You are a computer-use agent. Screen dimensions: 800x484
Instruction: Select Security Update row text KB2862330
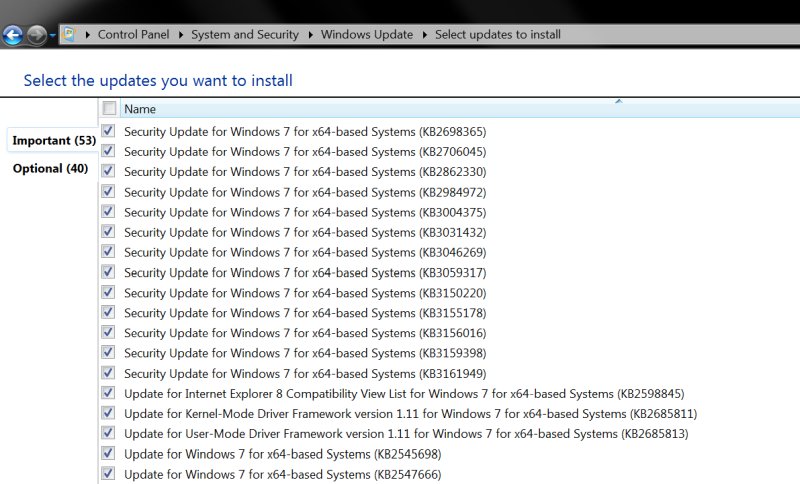305,172
